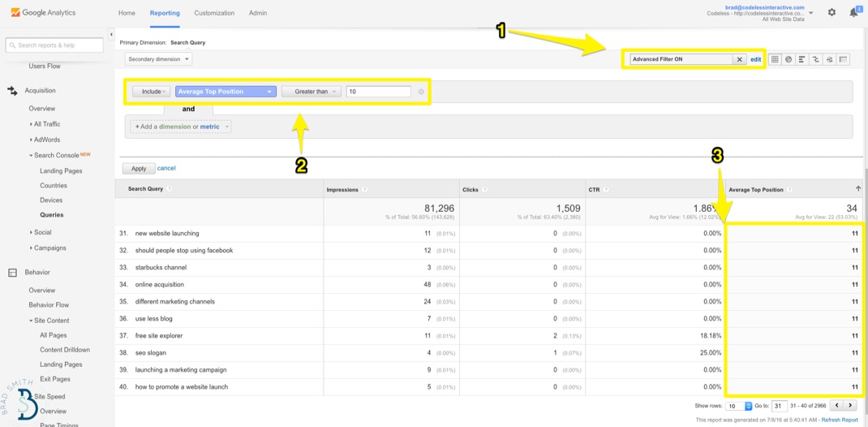This screenshot has height=427, width=868.
Task: Click the cancel link next to Apply
Action: (x=166, y=168)
